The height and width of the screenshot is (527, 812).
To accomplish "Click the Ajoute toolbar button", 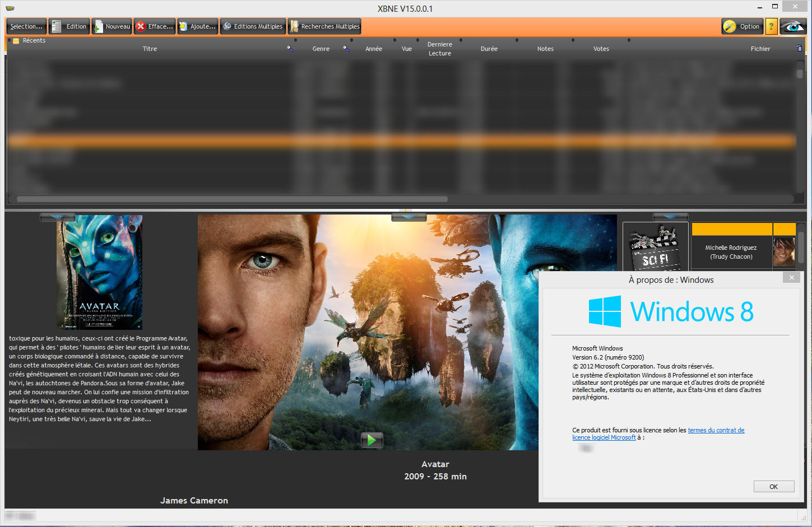I will pyautogui.click(x=198, y=26).
